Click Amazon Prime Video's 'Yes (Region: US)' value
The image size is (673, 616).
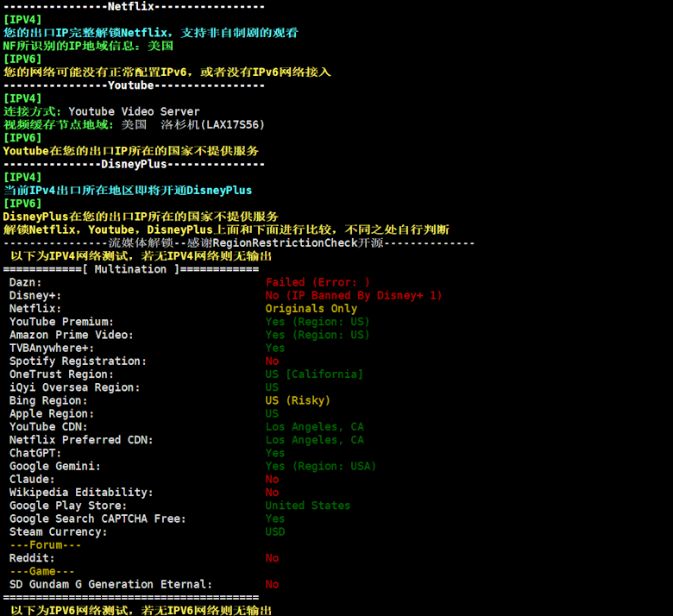point(318,335)
